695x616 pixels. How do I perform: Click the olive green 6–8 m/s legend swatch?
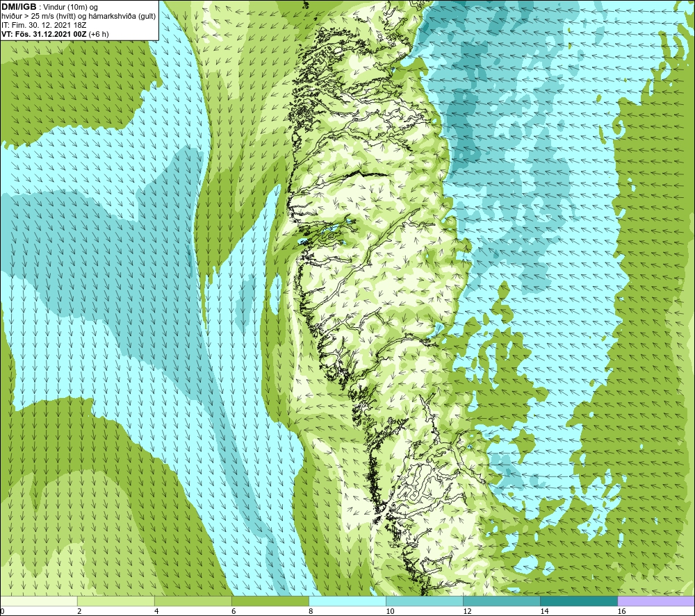pyautogui.click(x=270, y=601)
